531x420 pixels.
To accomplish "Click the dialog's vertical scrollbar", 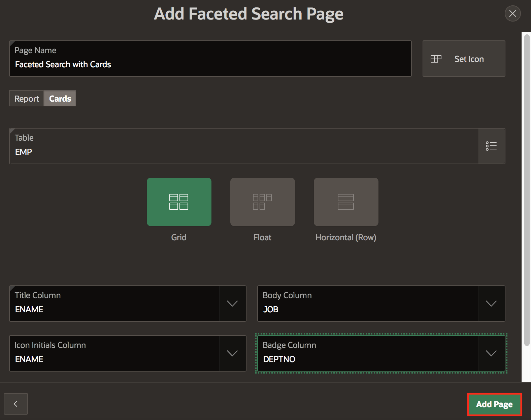I will coord(527,188).
